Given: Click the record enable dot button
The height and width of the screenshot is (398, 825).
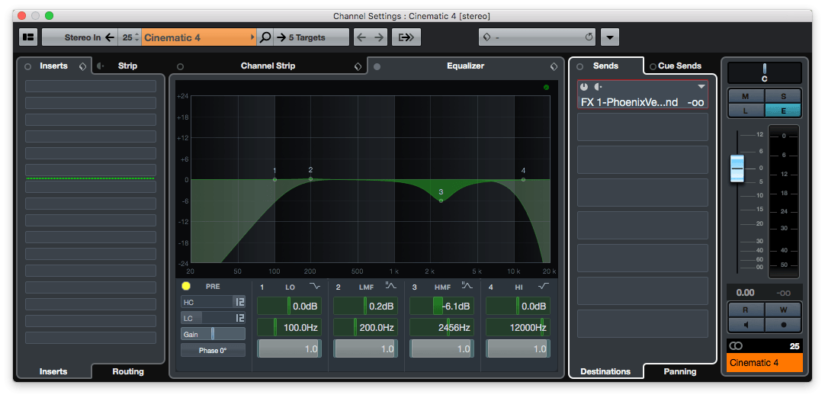Looking at the screenshot, I should (x=783, y=325).
